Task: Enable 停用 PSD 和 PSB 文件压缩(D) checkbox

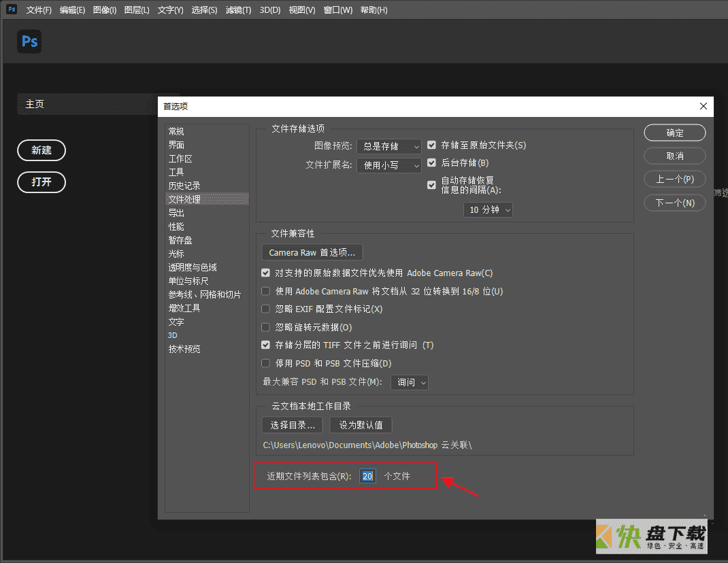Action: [265, 363]
